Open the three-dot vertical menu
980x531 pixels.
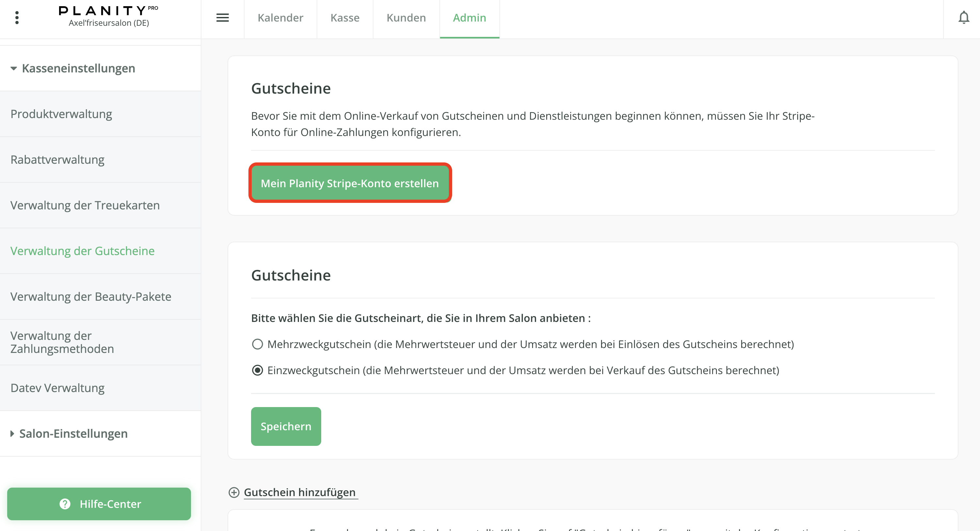tap(17, 18)
